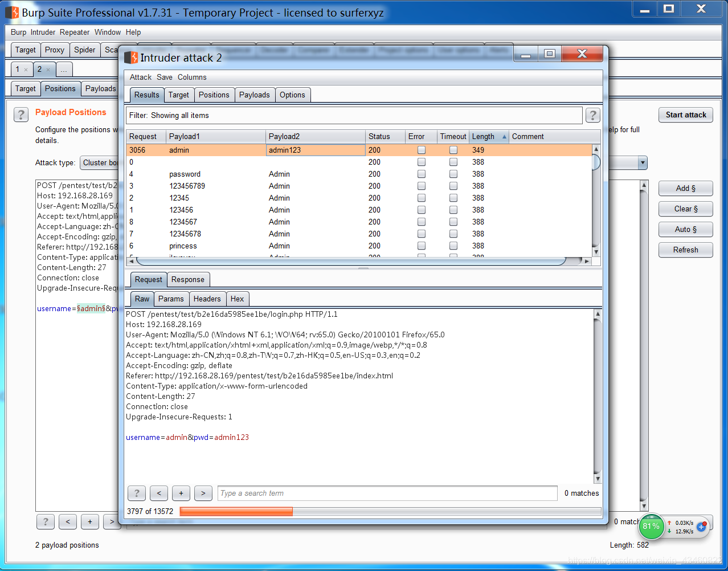Sort results by Length column header
Screen dimensions: 728x571
pyautogui.click(x=489, y=136)
